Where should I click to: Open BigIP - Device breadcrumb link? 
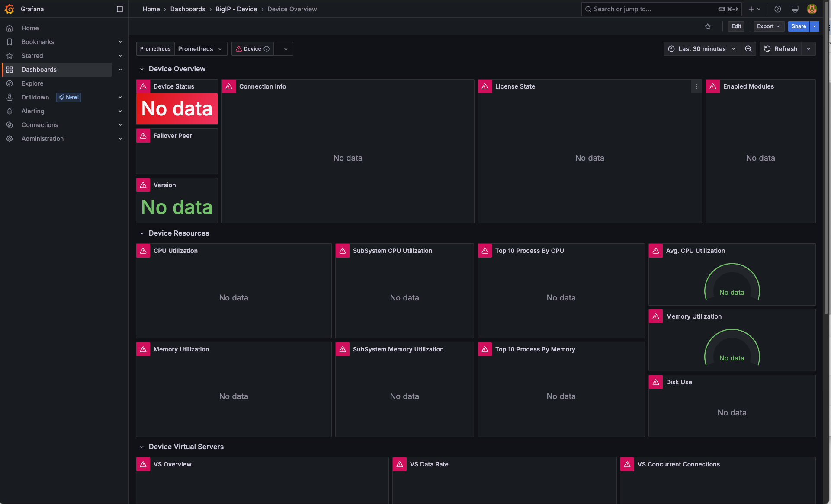[236, 9]
